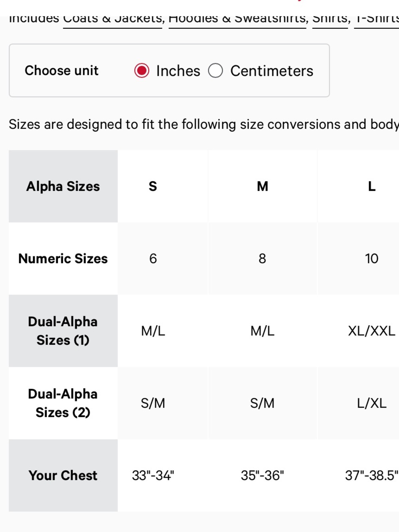Click the Centimeters label text

coord(272,71)
